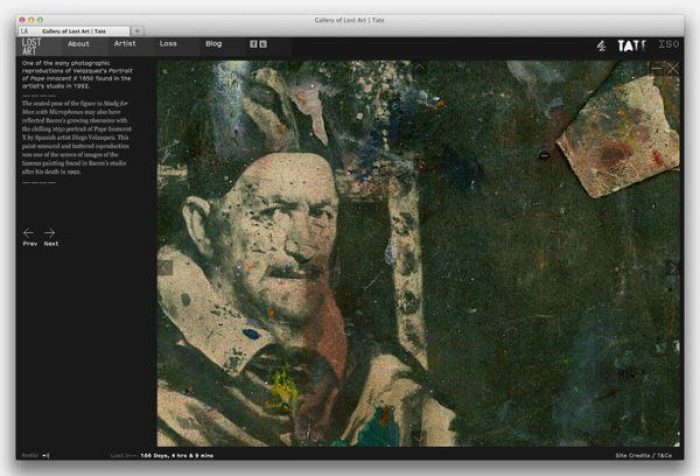
Task: Close the image viewer with X
Action: [672, 68]
